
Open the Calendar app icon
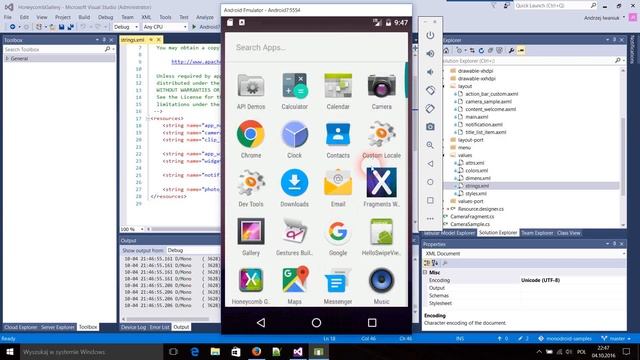(338, 91)
